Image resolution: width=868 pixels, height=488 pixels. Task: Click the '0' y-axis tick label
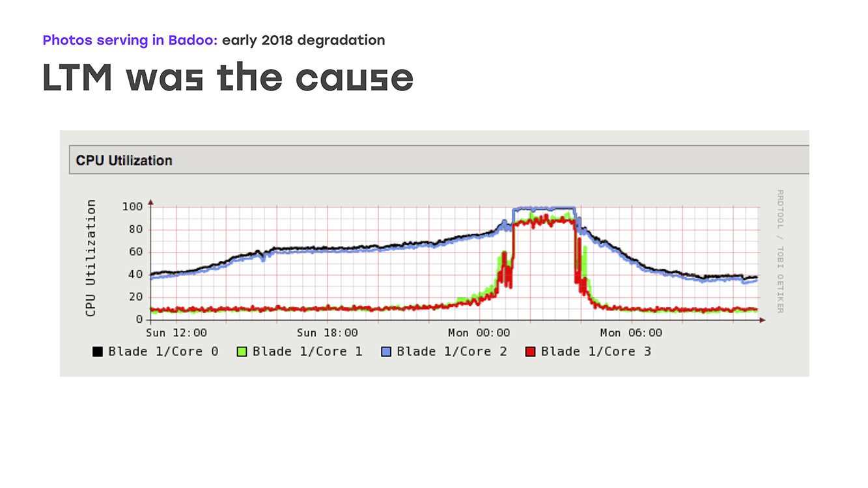(139, 319)
